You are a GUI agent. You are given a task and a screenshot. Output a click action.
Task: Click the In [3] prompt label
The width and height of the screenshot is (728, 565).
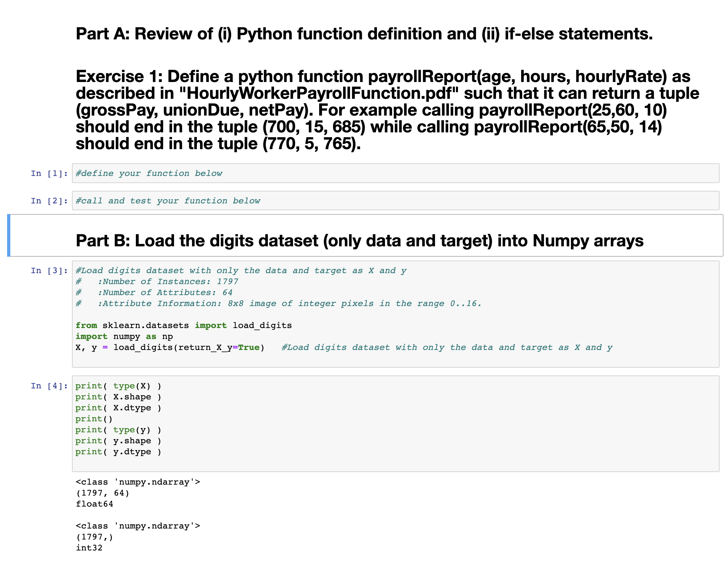tap(49, 271)
